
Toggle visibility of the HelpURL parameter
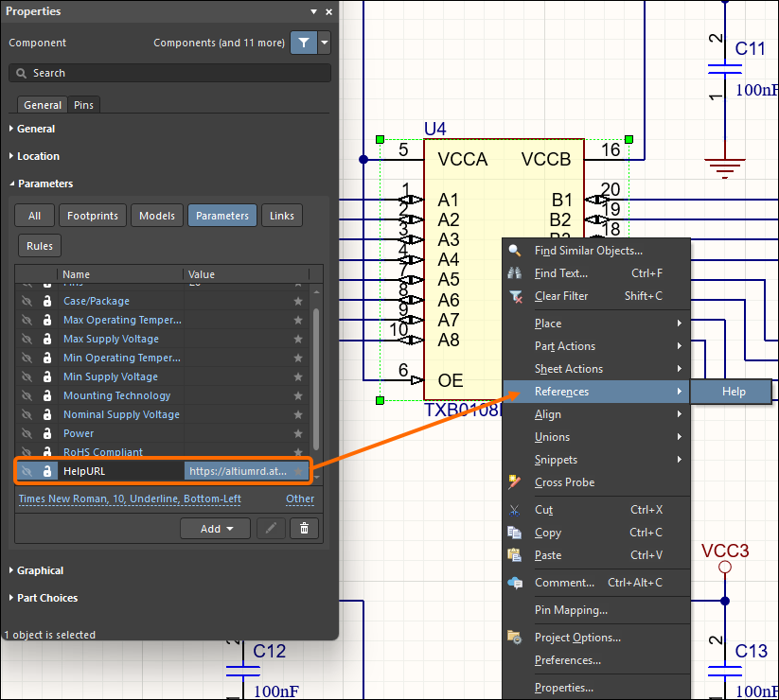[x=27, y=471]
